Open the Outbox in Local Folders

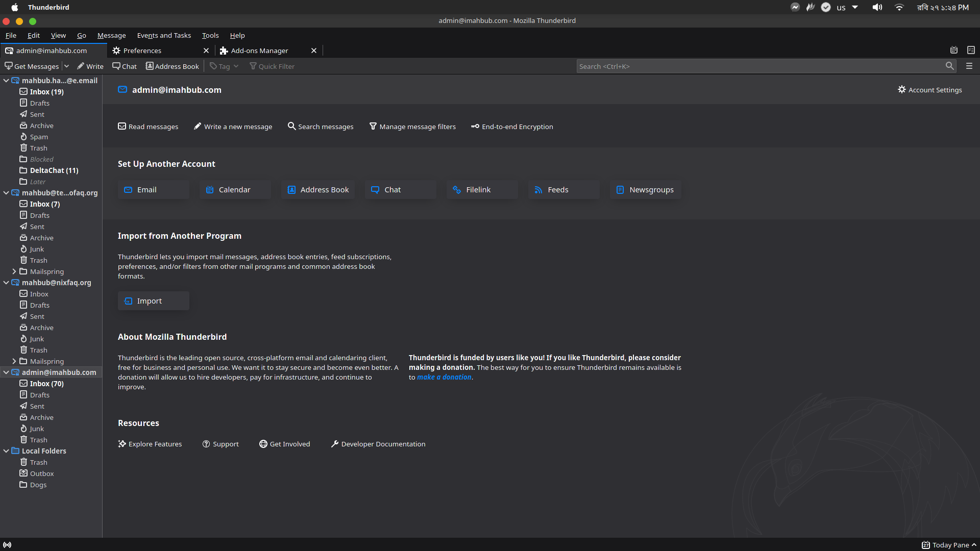[x=51, y=473]
